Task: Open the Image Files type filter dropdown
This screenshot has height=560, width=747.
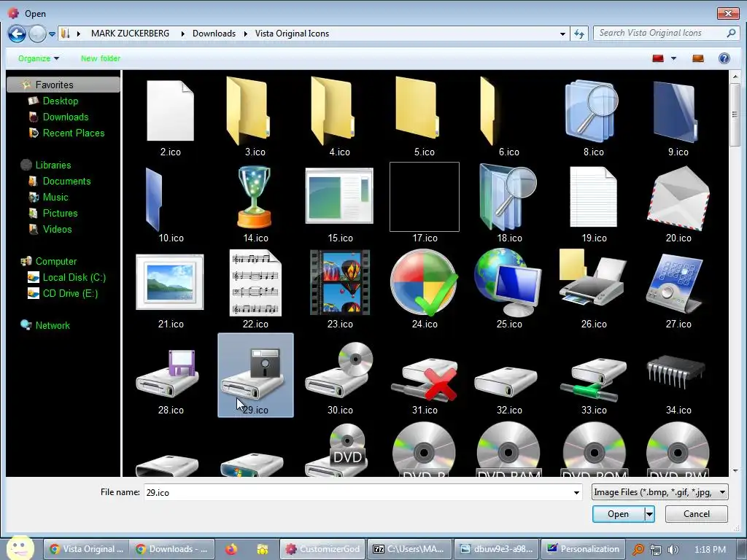Action: coord(659,492)
